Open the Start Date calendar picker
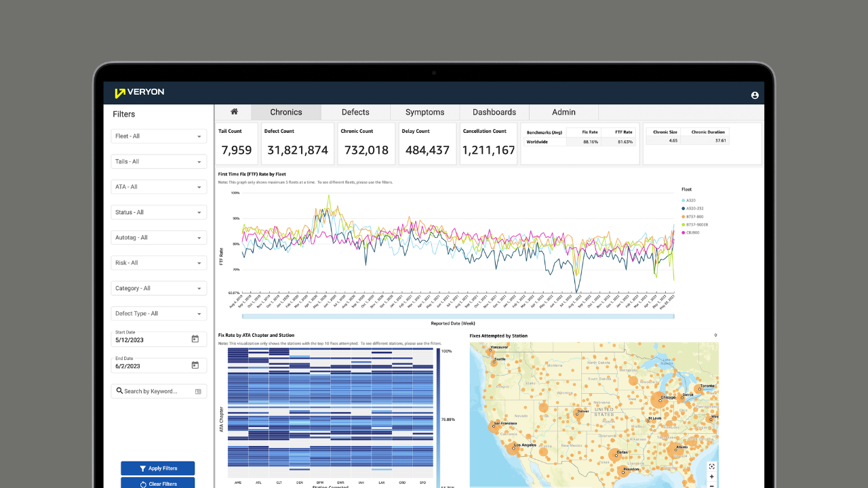The height and width of the screenshot is (488, 868). [x=195, y=339]
